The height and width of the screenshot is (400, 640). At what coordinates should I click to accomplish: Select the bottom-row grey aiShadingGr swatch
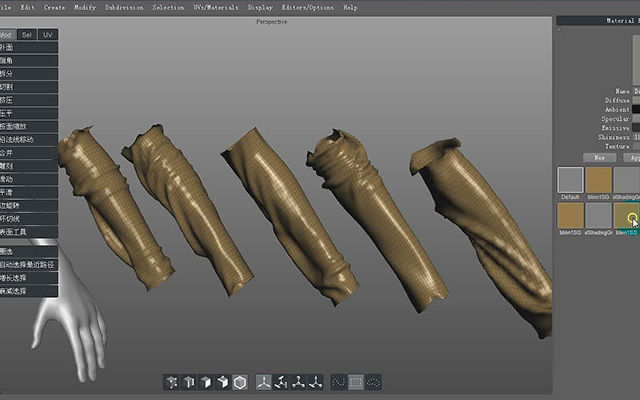pos(599,216)
